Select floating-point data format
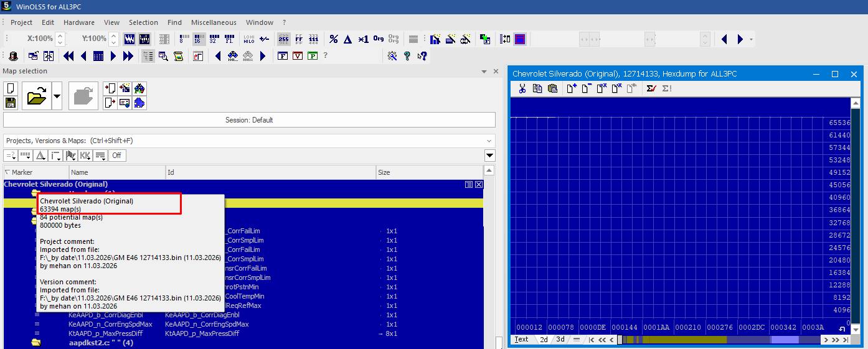The image size is (868, 349). [229, 39]
